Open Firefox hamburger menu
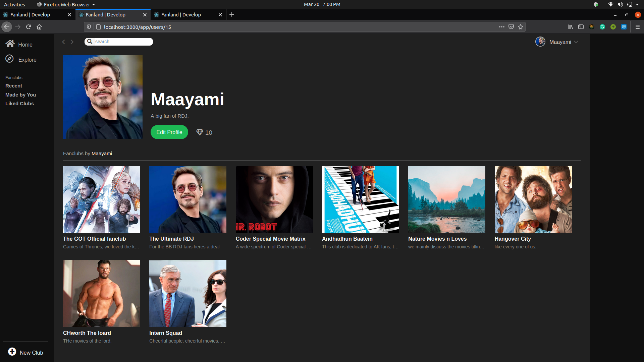 (637, 27)
